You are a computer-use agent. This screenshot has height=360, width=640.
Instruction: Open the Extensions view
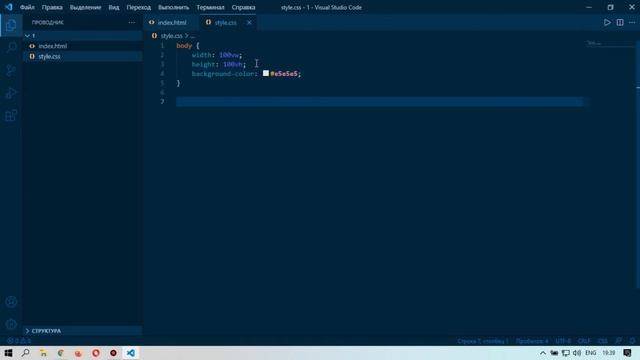(11, 116)
